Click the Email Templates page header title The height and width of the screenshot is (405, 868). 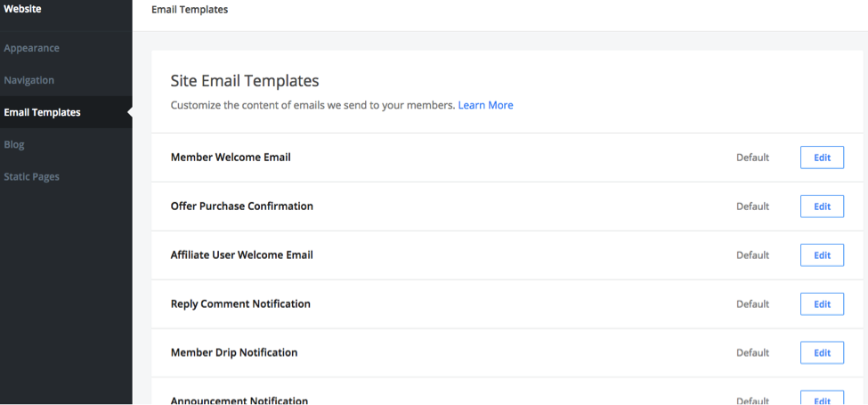tap(190, 10)
